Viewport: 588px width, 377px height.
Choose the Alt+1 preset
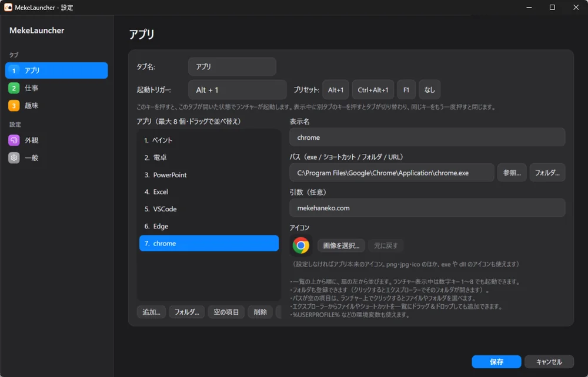click(336, 90)
